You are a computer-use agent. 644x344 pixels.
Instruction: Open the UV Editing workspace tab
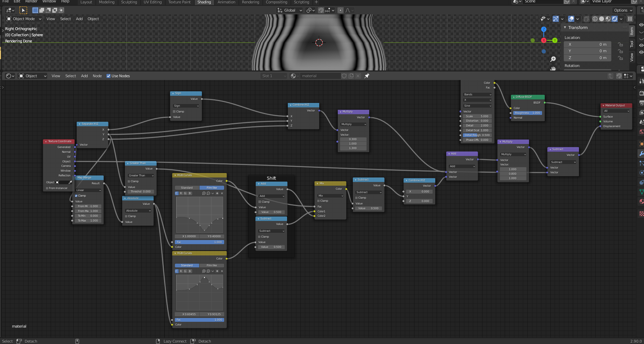pyautogui.click(x=153, y=2)
